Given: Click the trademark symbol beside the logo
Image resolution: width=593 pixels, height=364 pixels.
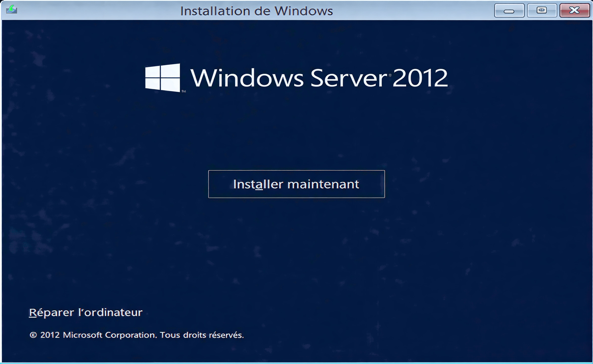Looking at the screenshot, I should (183, 91).
